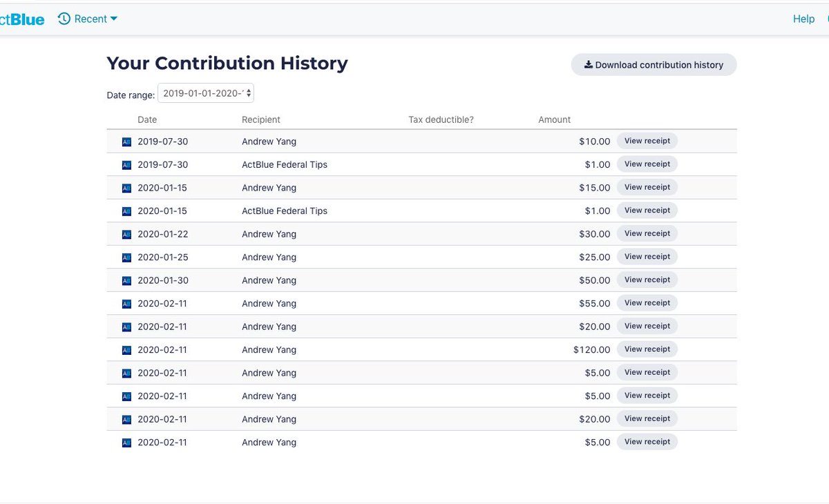Click the download icon on the history button
The width and height of the screenshot is (829, 504).
tap(588, 64)
